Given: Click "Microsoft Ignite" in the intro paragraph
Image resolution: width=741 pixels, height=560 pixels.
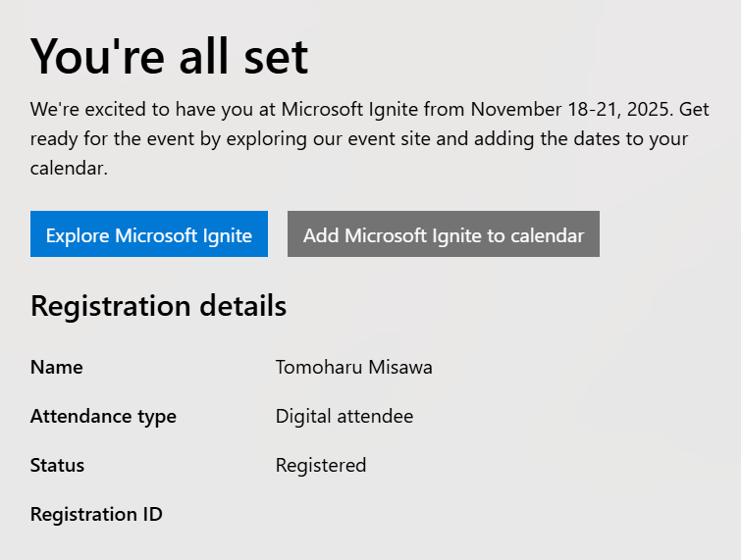Looking at the screenshot, I should coord(349,110).
